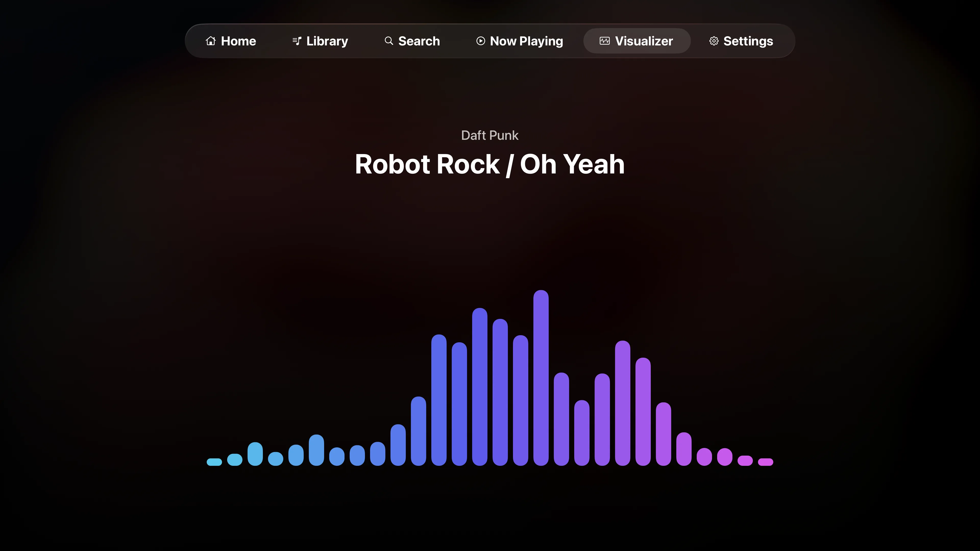Viewport: 980px width, 551px height.
Task: Click the artist name Daft Punk
Action: 490,135
